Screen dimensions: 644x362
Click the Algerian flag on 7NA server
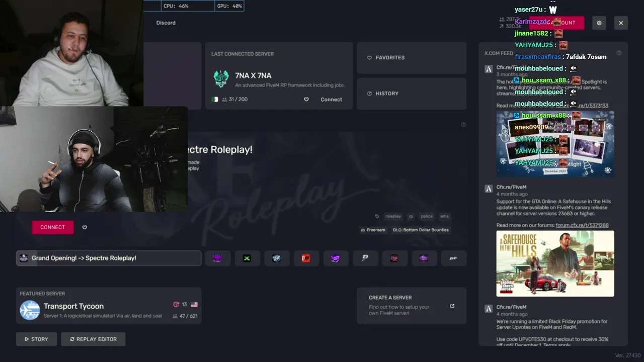tap(215, 100)
